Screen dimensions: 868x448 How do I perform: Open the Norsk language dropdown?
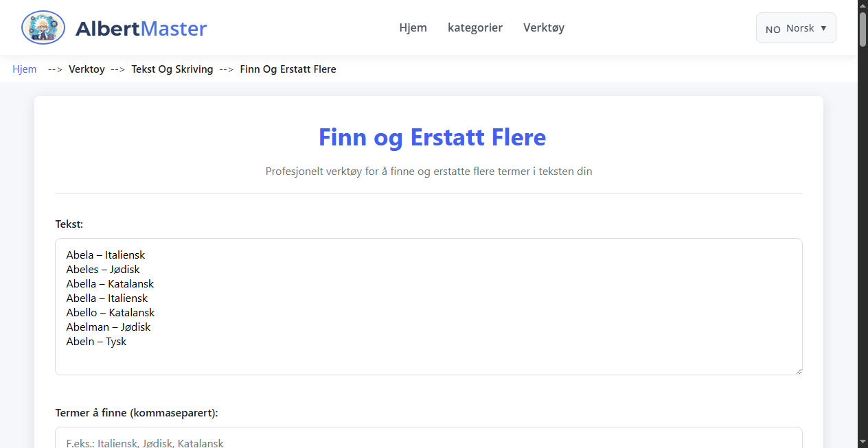[795, 27]
